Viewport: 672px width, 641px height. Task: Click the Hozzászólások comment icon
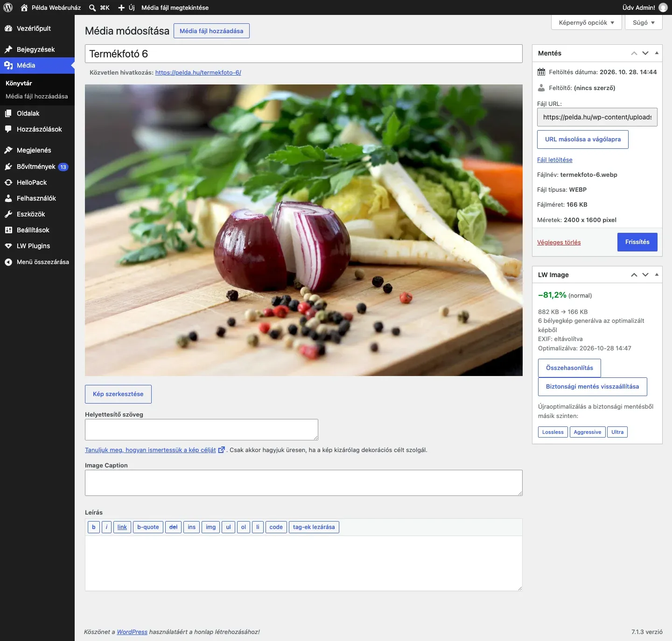[x=8, y=129]
